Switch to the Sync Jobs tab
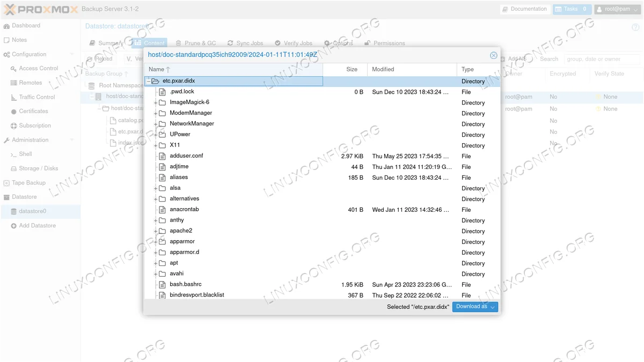Viewport: 644px width, 362px height. coord(245,43)
